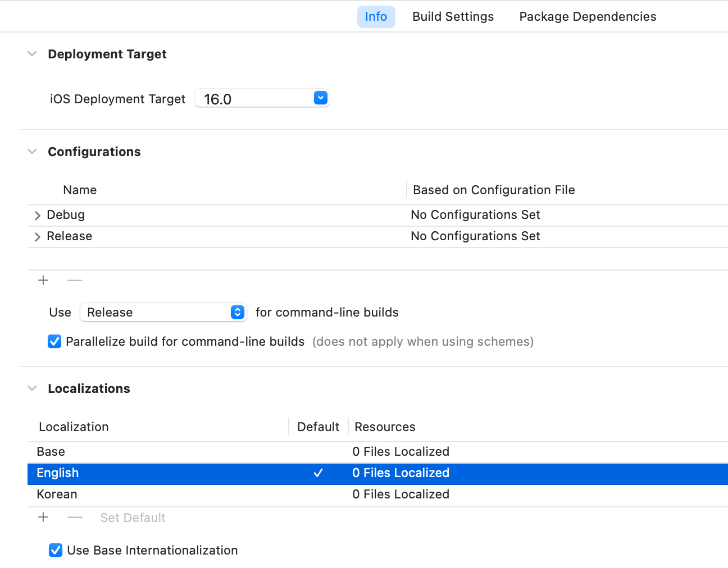Collapse the Localizations section

click(33, 388)
